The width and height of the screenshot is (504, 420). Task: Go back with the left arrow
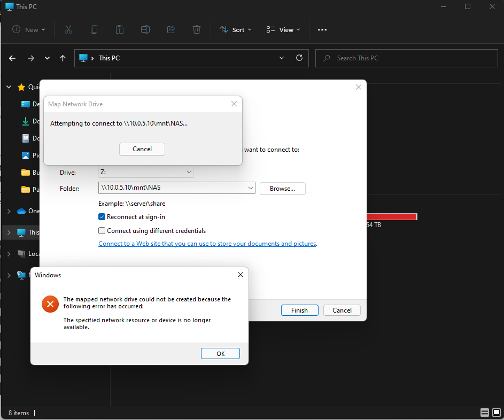point(12,58)
